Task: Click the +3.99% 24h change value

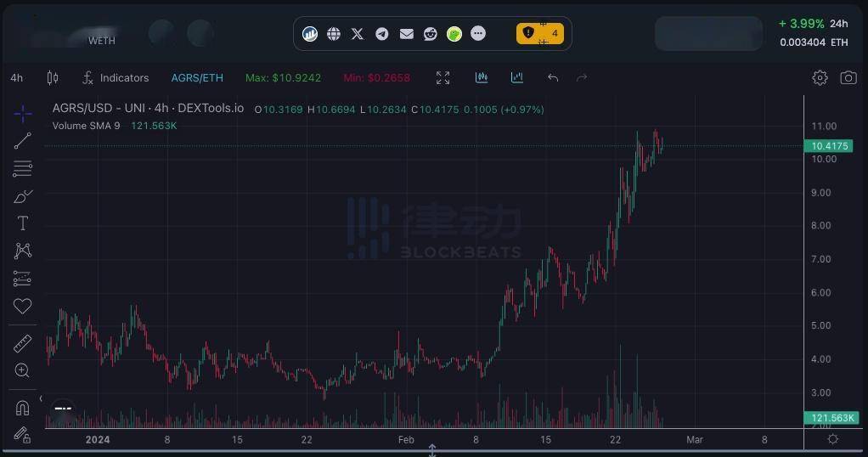Action: click(x=801, y=24)
